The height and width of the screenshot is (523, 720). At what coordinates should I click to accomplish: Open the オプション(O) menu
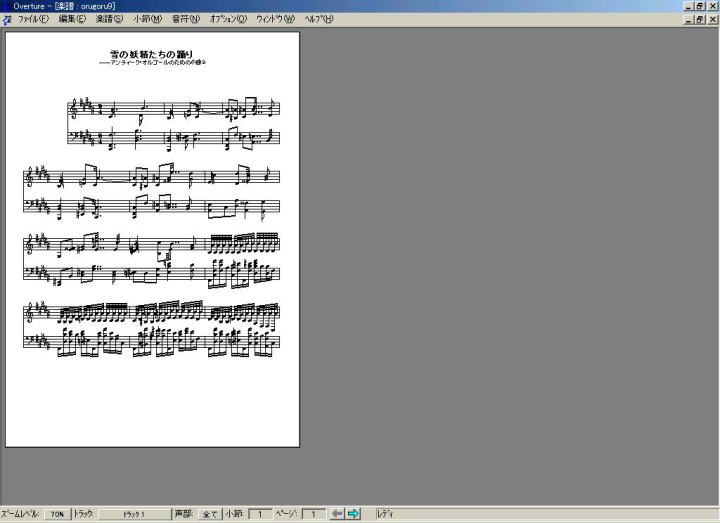228,19
